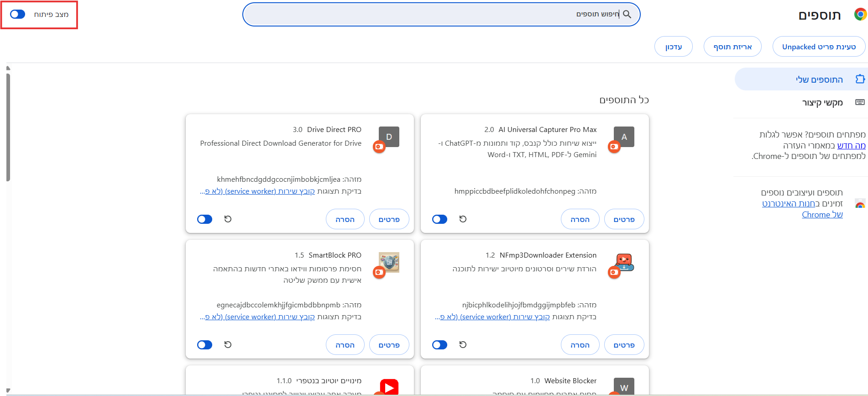
Task: Click the unpacked badge on NFmp3Downloader icon
Action: tap(614, 272)
